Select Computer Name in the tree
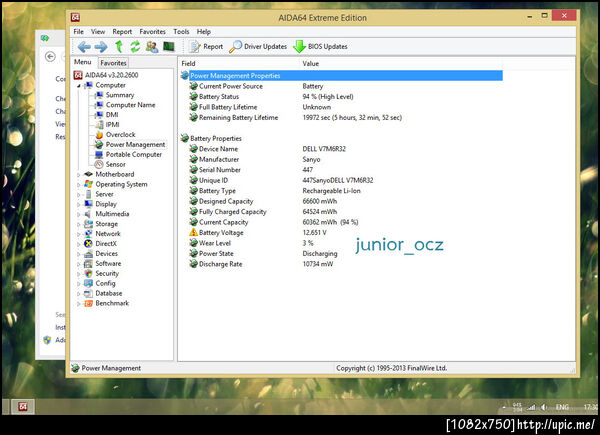The height and width of the screenshot is (435, 600). [x=130, y=105]
